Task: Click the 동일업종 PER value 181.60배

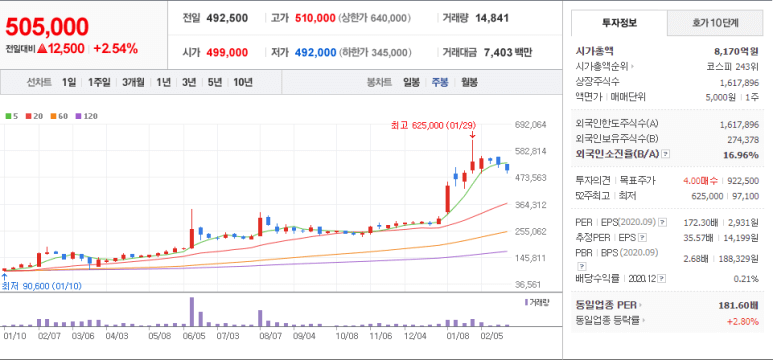Action: point(738,305)
